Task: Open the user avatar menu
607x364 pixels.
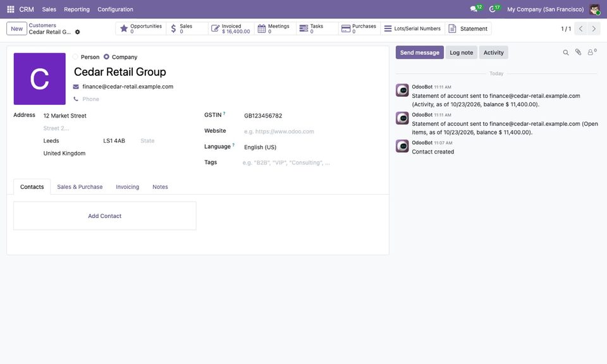Action: pos(594,9)
